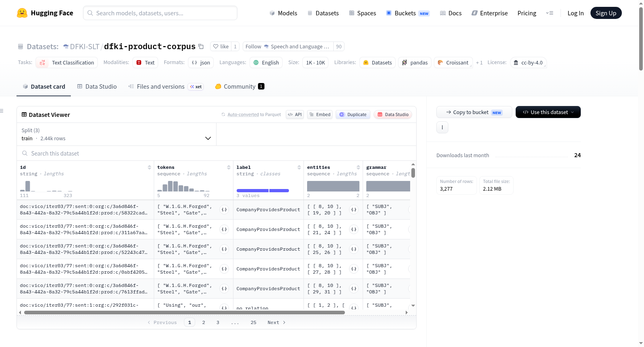Sort by the label column sort arrows

click(x=299, y=167)
